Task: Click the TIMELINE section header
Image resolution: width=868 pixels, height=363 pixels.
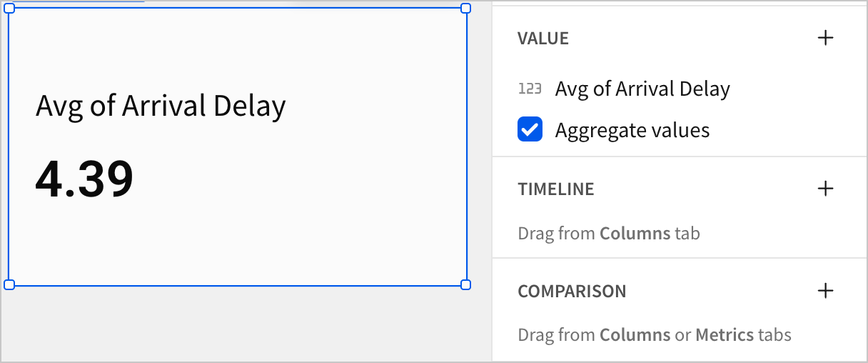Action: tap(556, 189)
